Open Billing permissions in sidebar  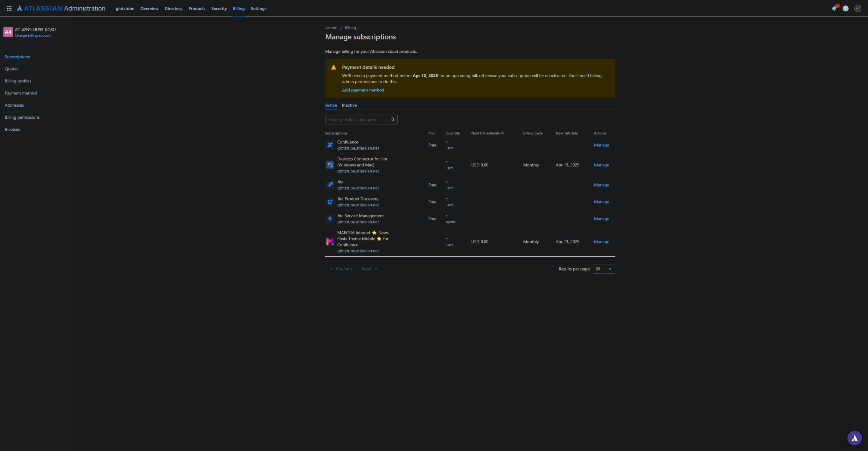(22, 117)
